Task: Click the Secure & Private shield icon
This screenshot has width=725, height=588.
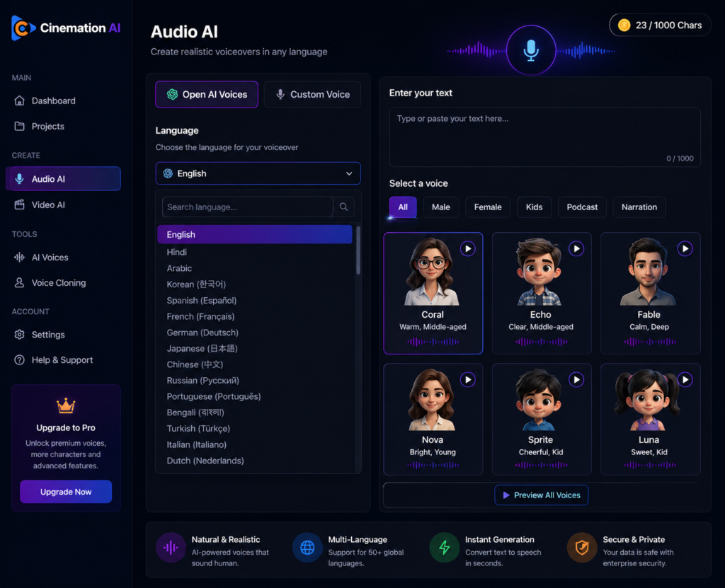Action: [582, 548]
